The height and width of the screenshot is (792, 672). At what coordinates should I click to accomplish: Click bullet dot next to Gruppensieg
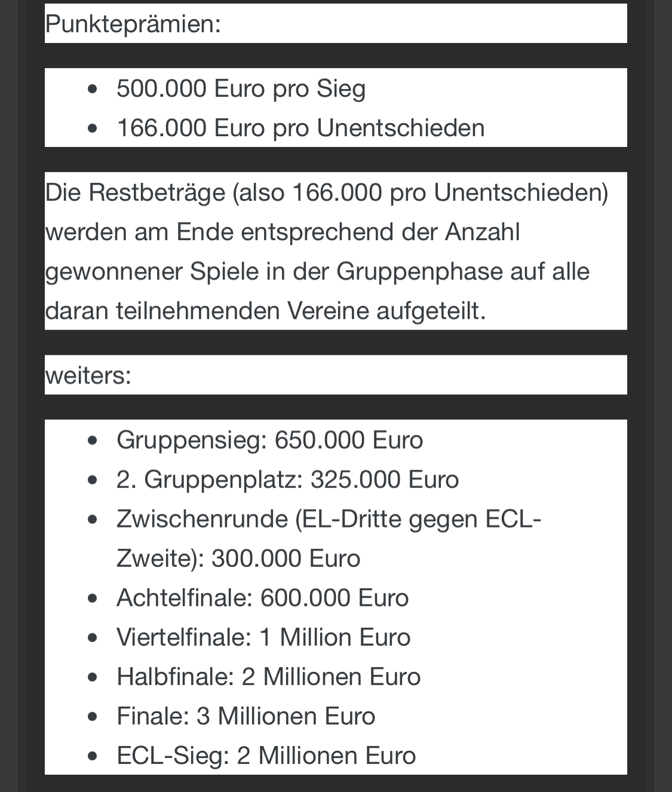(92, 441)
